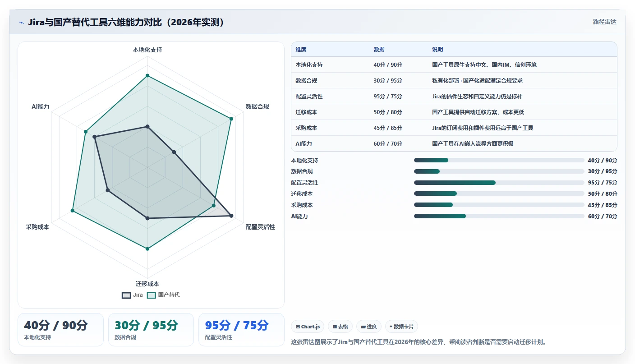The height and width of the screenshot is (364, 635).
Task: Click the 45分 / 85分 value beside the progress bar
Action: (603, 205)
